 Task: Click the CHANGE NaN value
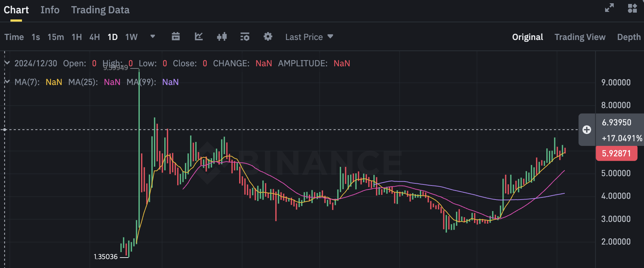coord(264,63)
